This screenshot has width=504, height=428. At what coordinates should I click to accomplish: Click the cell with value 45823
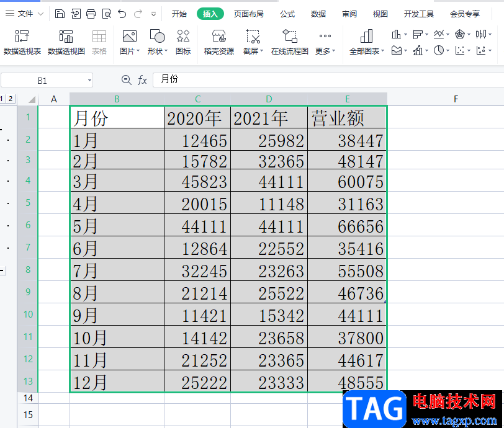tap(197, 181)
